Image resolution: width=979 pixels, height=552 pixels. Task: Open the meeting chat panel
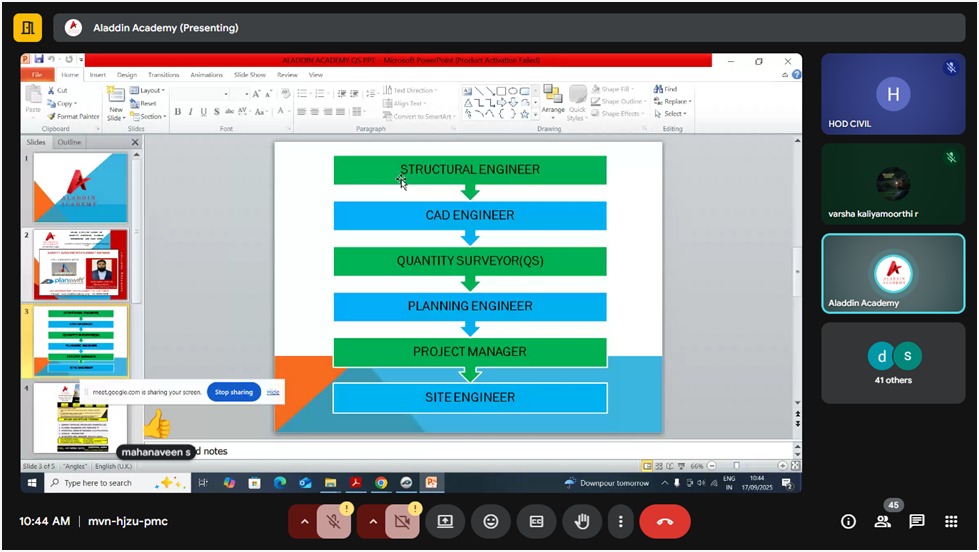916,521
